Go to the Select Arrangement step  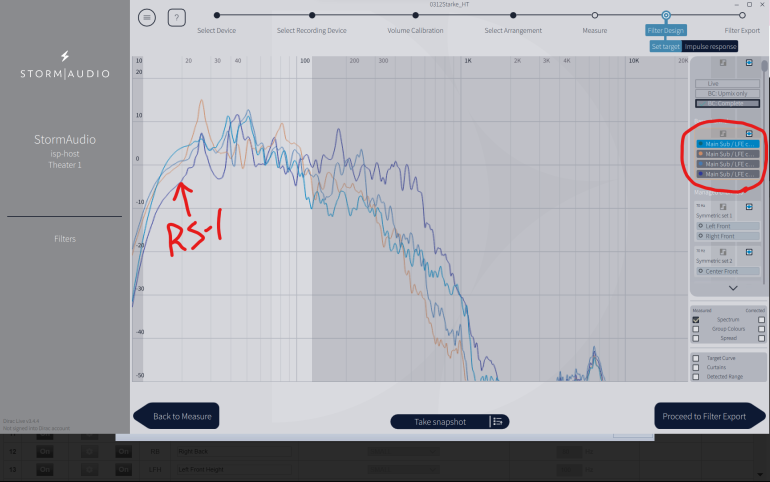(x=513, y=30)
